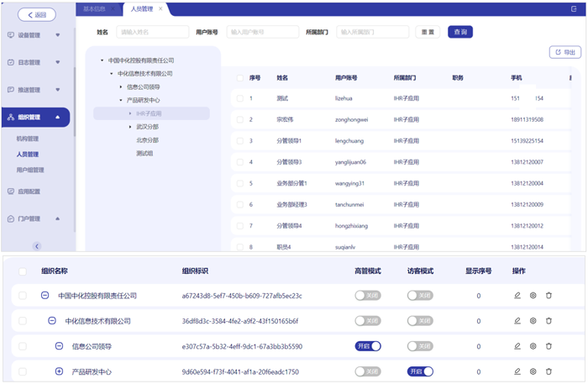588x384 pixels.
Task: Check the checkbox for user 宗宏伟
Action: 239,119
